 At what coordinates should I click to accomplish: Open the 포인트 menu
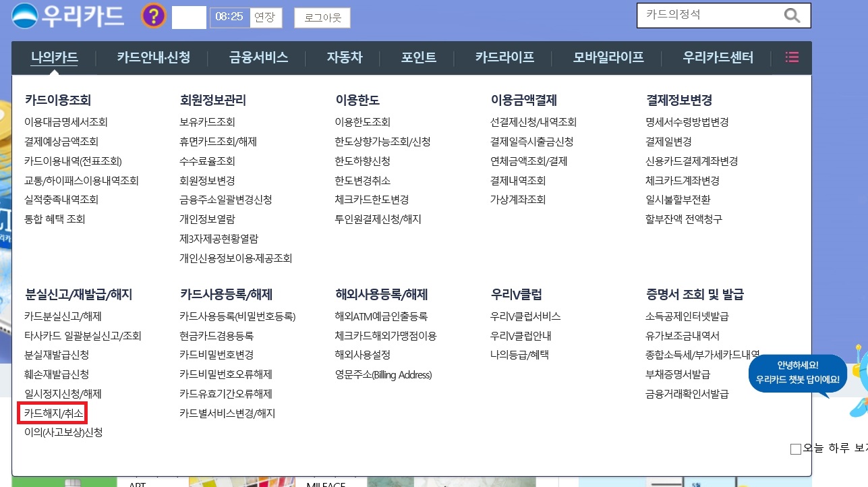419,57
